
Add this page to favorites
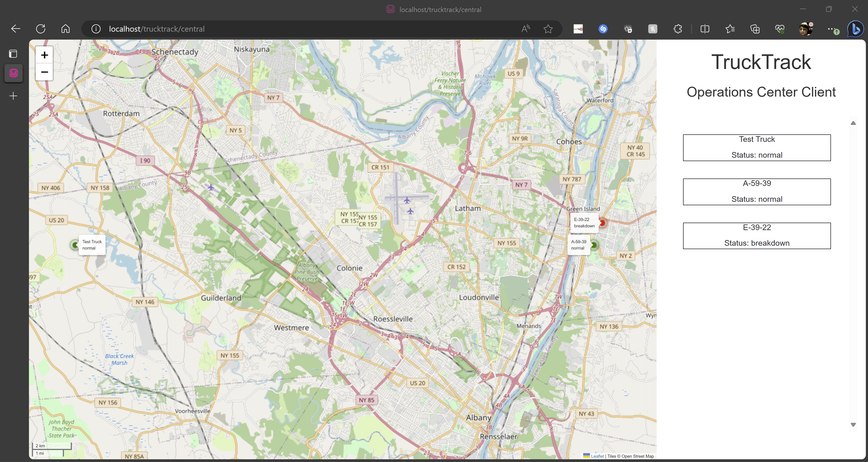[x=548, y=29]
